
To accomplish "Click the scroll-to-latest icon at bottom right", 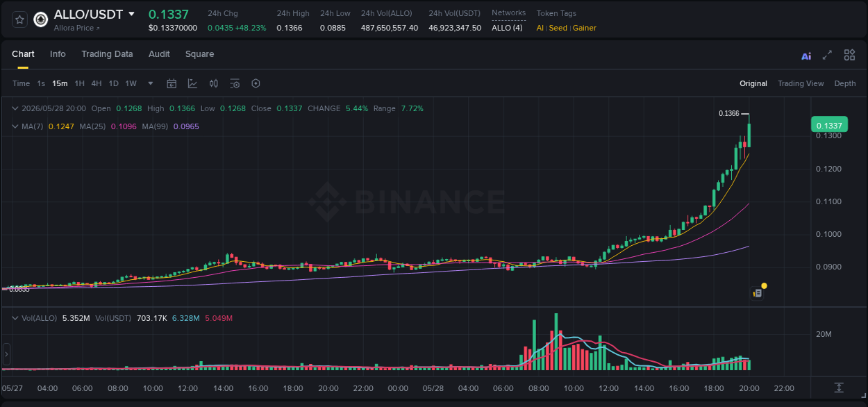I will [839, 387].
